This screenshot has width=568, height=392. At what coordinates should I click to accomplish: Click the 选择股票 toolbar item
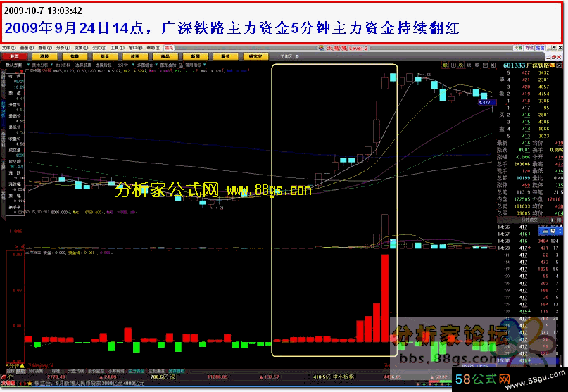pyautogui.click(x=83, y=65)
